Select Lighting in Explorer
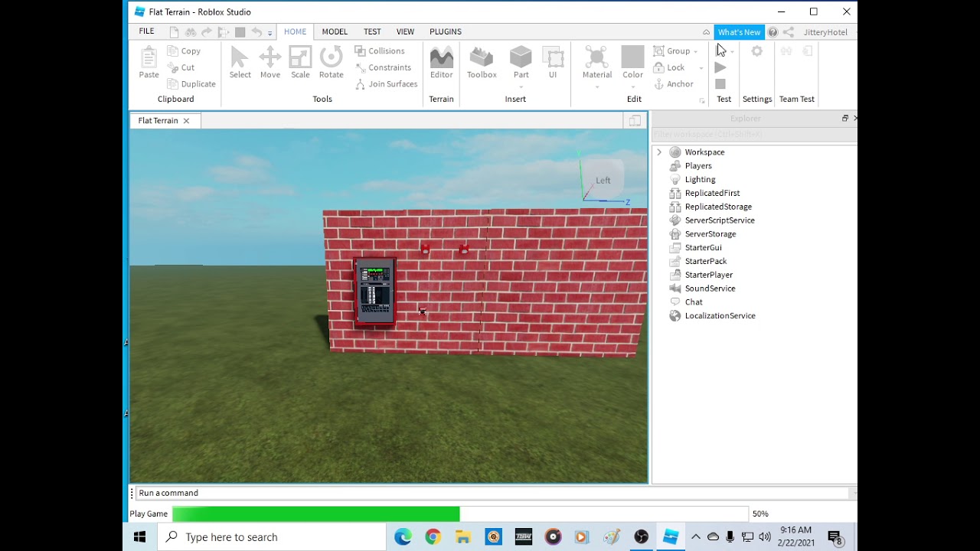 click(x=700, y=180)
